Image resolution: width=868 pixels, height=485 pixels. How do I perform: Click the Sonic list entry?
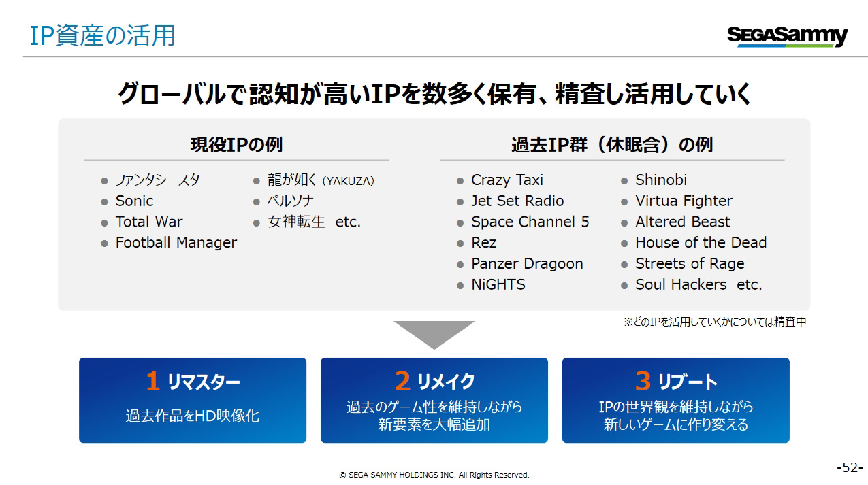(x=134, y=201)
